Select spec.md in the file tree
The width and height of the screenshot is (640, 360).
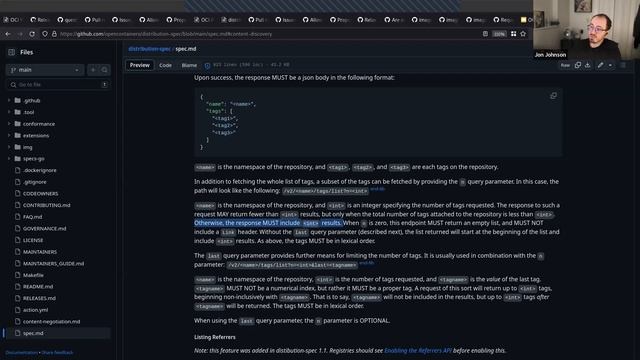(57, 333)
